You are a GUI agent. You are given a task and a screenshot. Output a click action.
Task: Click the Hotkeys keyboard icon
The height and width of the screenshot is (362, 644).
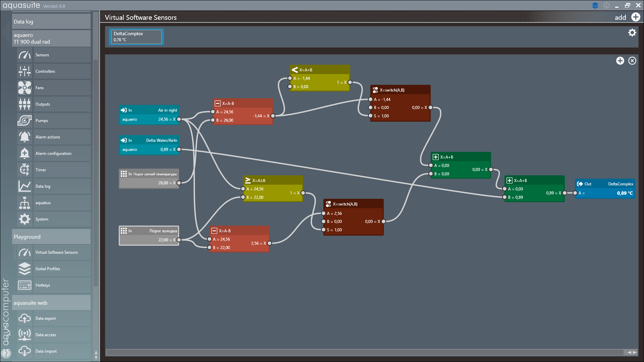24,285
